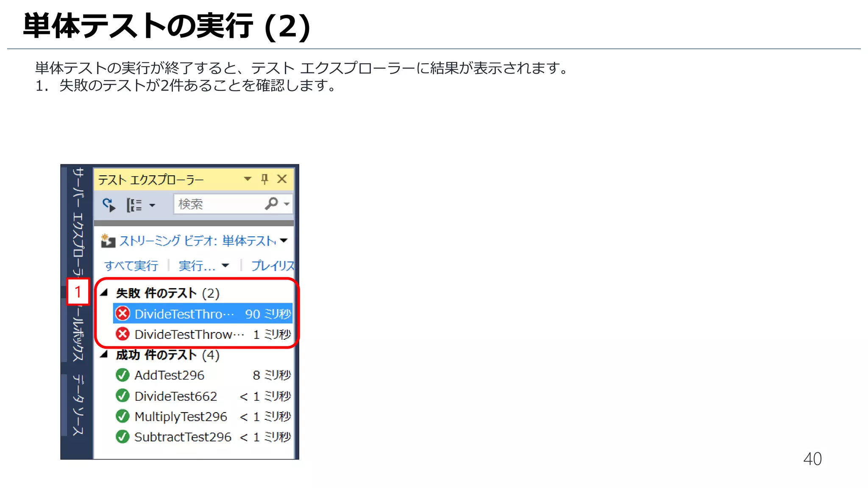This screenshot has width=868, height=488.
Task: Click the green pass icon of DivideTest662
Action: coord(122,396)
